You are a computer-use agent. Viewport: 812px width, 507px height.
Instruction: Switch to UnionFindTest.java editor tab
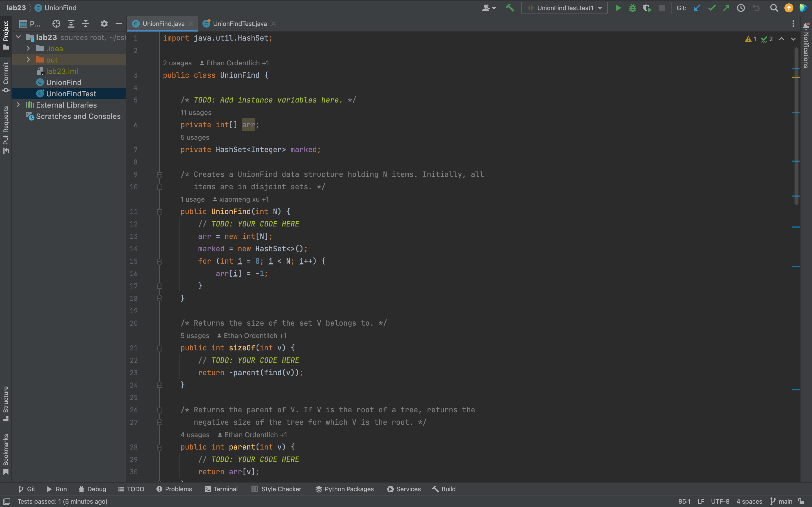coord(240,23)
